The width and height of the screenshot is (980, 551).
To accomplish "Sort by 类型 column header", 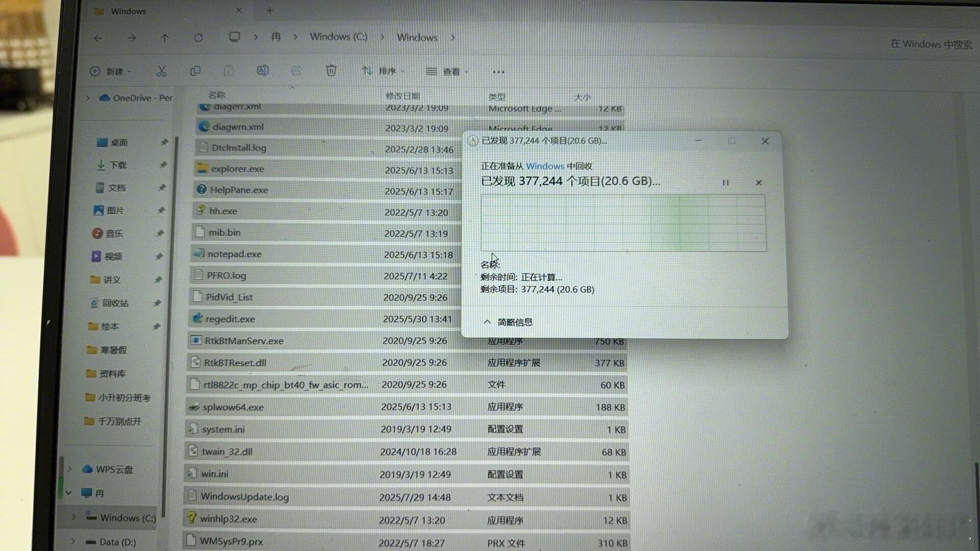I will [497, 96].
